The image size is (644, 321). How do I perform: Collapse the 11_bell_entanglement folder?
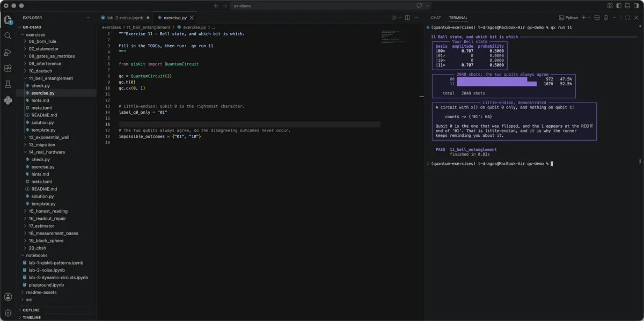click(x=50, y=78)
